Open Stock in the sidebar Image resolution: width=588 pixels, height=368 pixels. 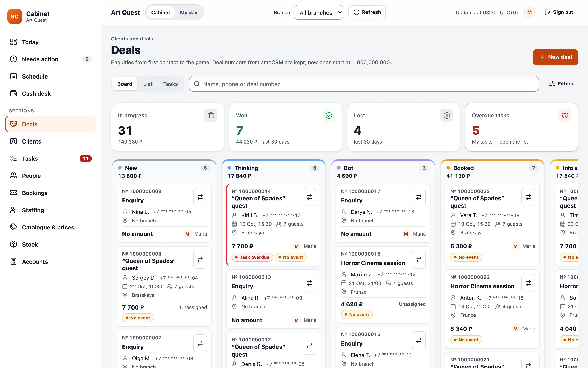[x=51, y=244]
